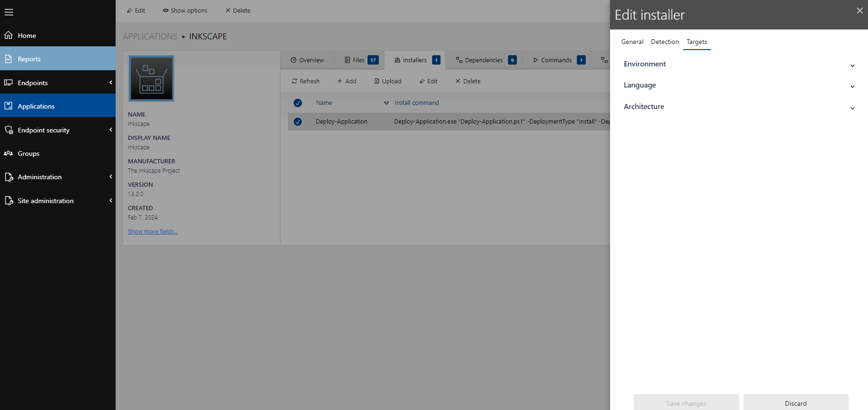The height and width of the screenshot is (410, 868).
Task: Click the top toolbar Edit pencil icon
Action: coord(130,10)
